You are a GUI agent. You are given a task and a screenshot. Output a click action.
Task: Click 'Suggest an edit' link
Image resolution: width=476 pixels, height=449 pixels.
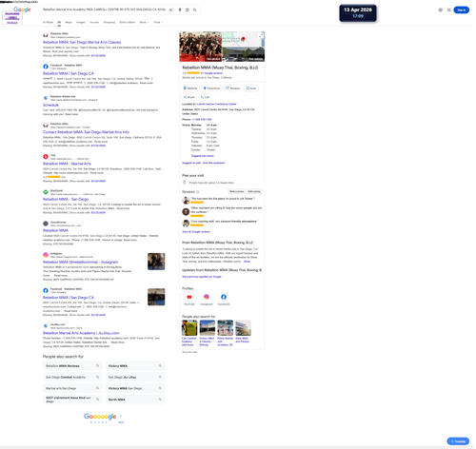point(192,164)
